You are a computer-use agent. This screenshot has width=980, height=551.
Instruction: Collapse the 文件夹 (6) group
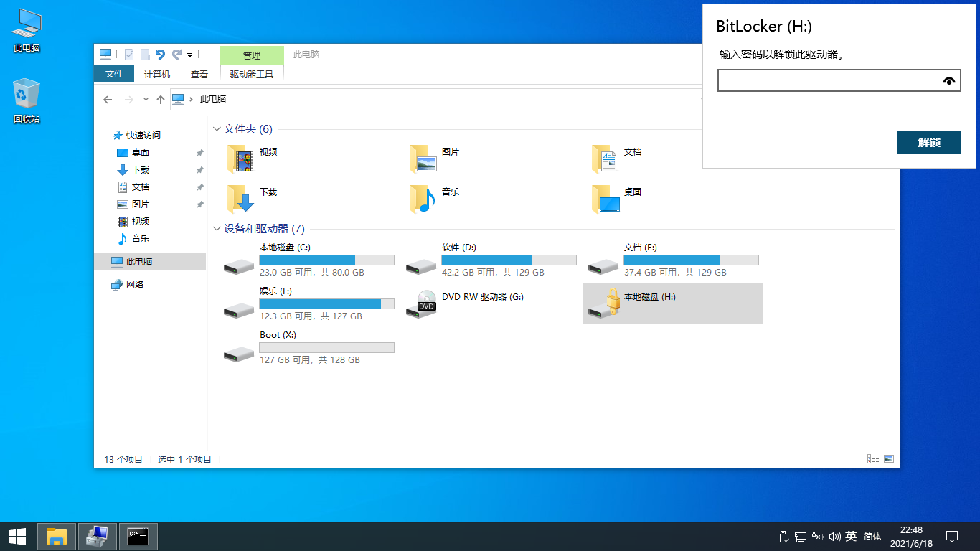[x=217, y=129]
